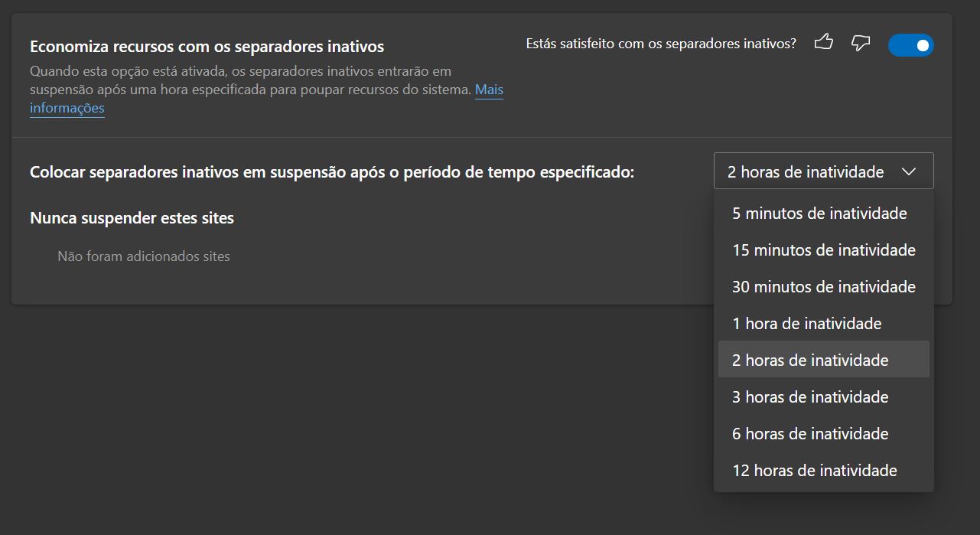Click the chevron arrow in the inactivity dropdown
The image size is (980, 535).
click(x=909, y=172)
